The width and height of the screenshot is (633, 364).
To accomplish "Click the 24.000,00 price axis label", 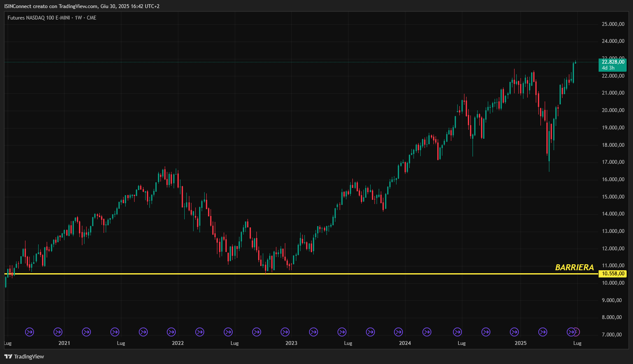I will point(613,41).
